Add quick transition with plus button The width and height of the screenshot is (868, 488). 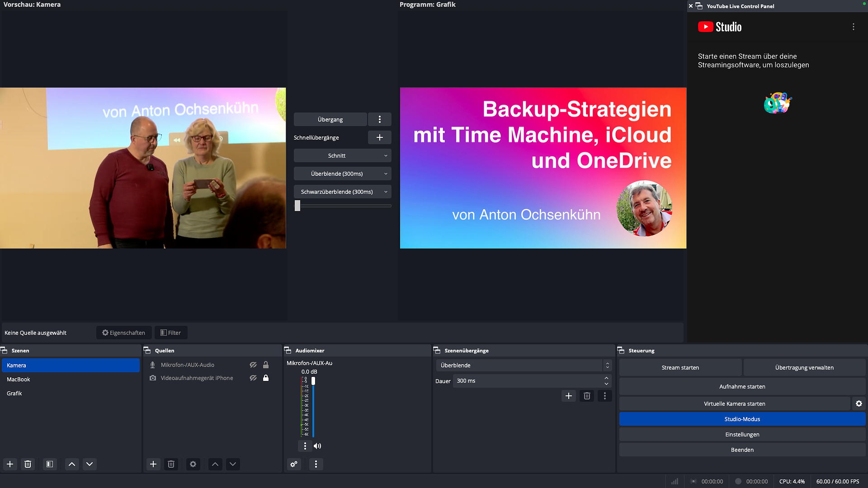click(x=379, y=137)
